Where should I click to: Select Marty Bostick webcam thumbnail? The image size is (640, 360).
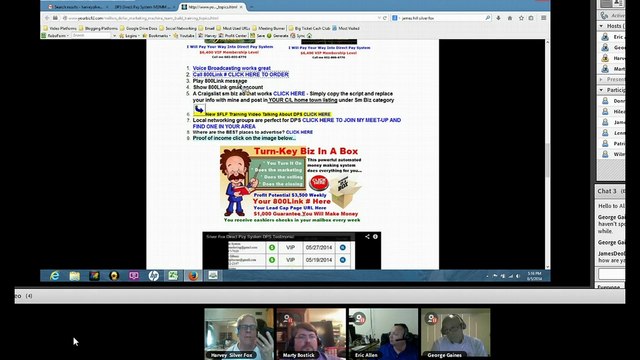[x=311, y=334]
